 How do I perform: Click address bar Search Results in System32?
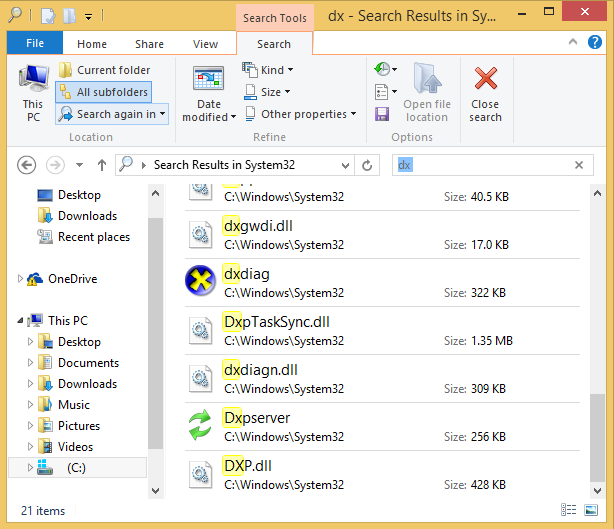[224, 165]
